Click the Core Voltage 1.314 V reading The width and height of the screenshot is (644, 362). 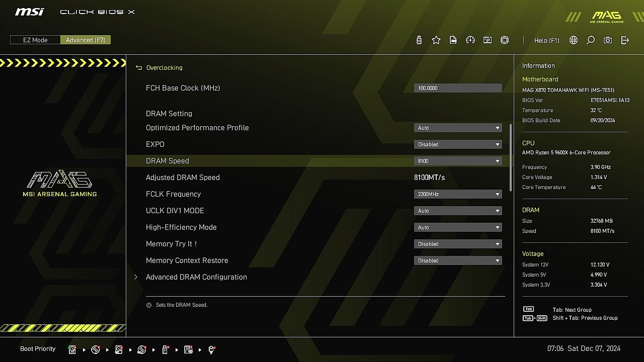[x=599, y=177]
